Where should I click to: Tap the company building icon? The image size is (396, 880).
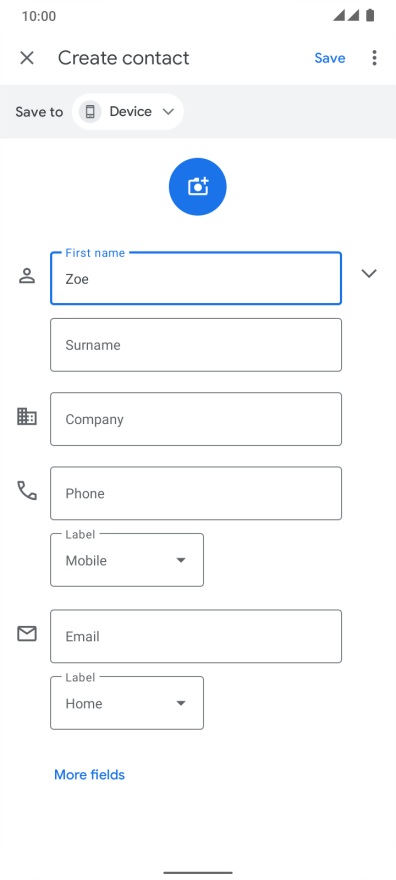[x=27, y=416]
